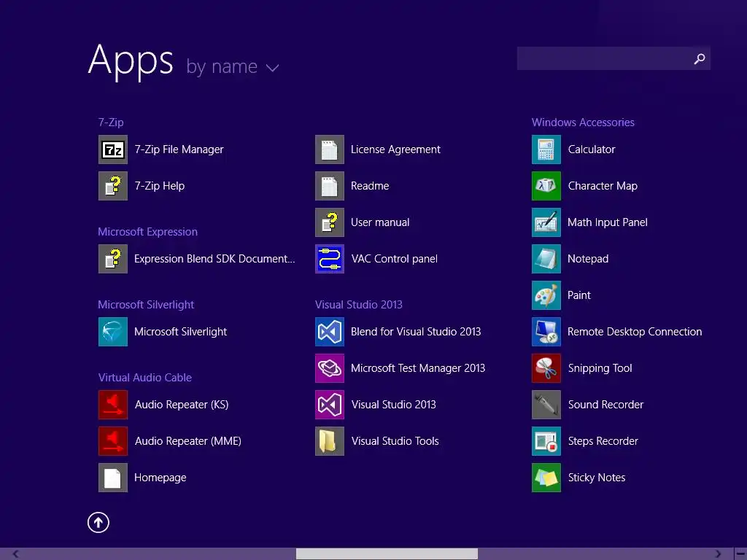This screenshot has height=560, width=747.
Task: Click the 'Visual Studio Tools' label
Action: click(395, 441)
